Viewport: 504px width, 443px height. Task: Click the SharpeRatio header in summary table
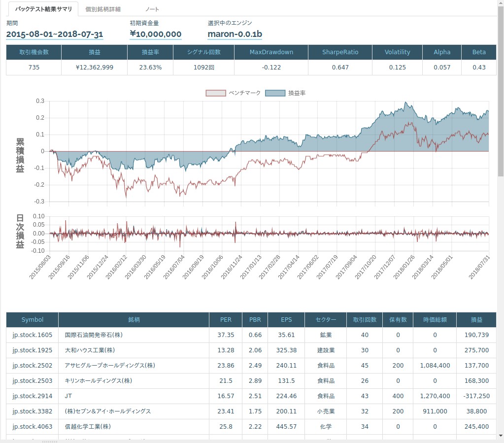(340, 52)
